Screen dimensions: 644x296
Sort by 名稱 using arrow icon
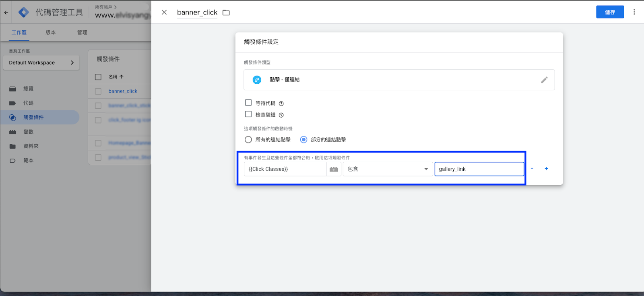122,77
